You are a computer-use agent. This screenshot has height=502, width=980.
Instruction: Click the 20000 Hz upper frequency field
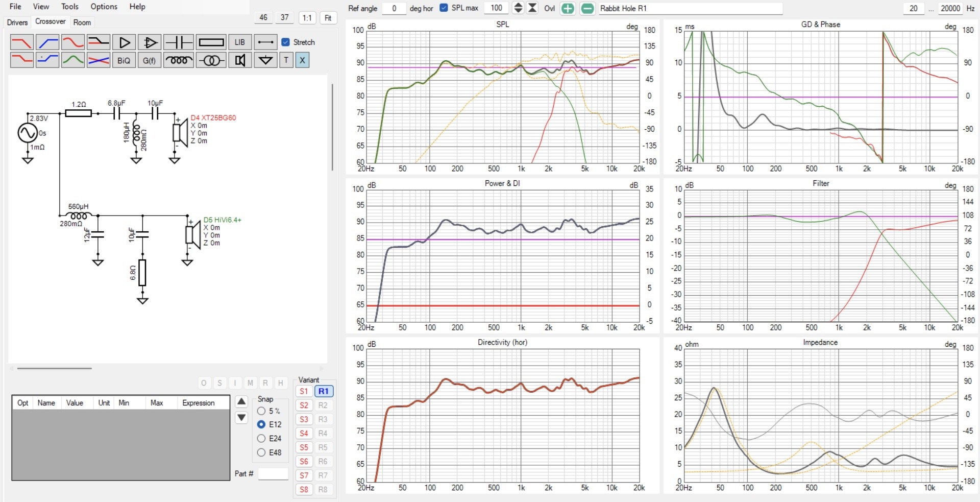click(950, 8)
